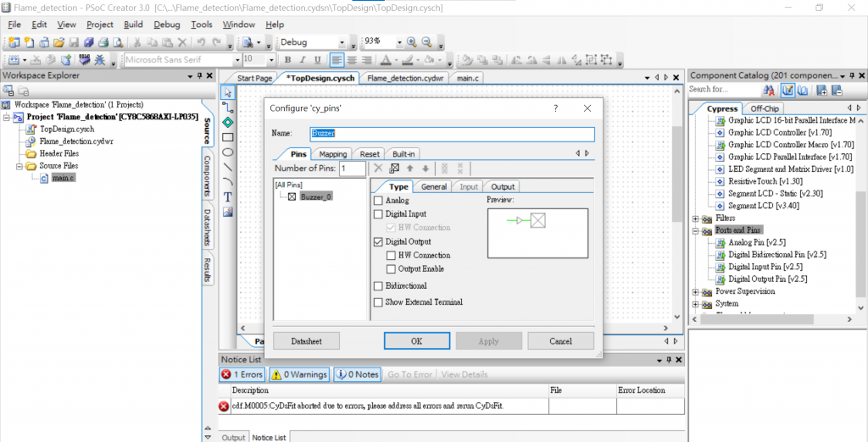868x442 pixels.
Task: Toggle Italic text formatting
Action: 303,60
